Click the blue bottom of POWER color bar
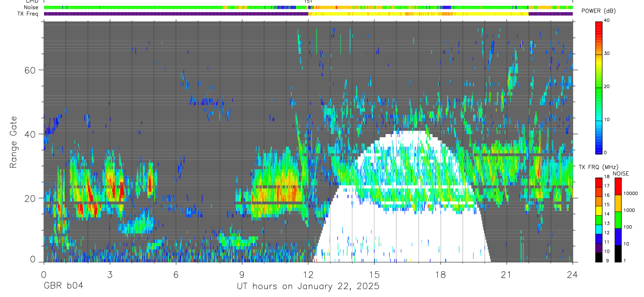Image resolution: width=644 pixels, height=297 pixels. pyautogui.click(x=599, y=149)
